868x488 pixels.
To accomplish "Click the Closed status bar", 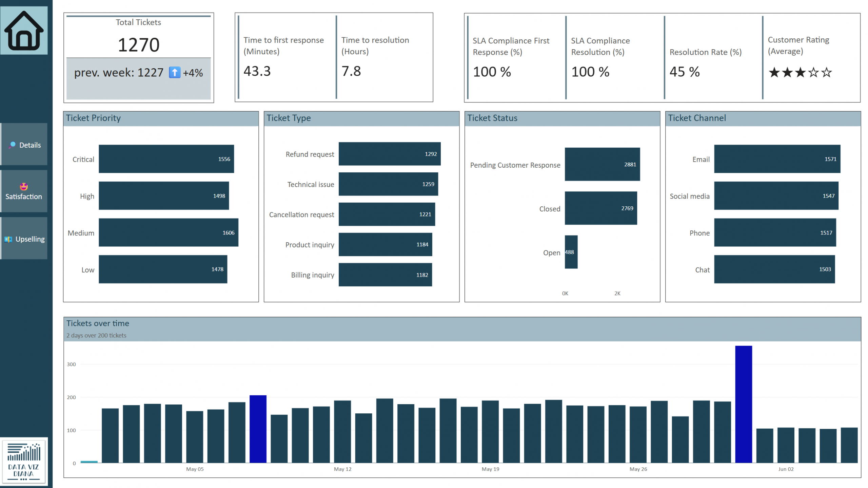I will [600, 208].
